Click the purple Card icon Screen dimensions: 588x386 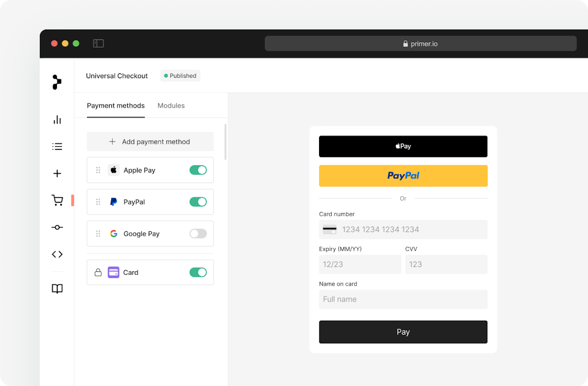point(114,272)
